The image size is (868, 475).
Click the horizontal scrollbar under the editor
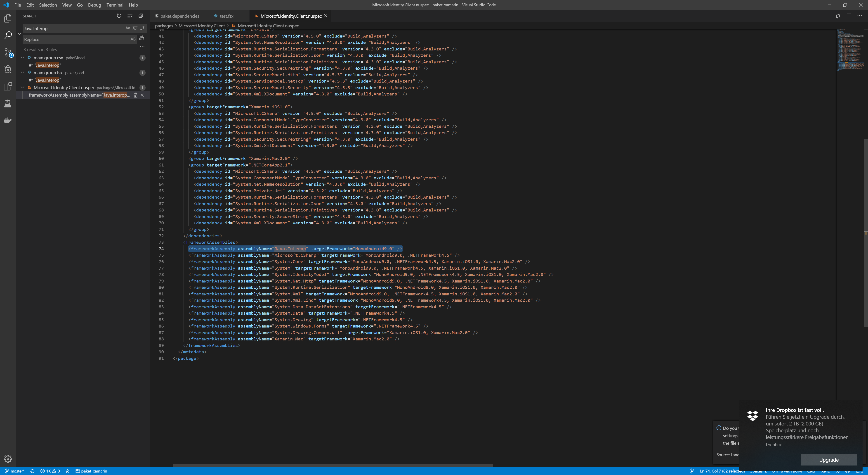coord(332,465)
